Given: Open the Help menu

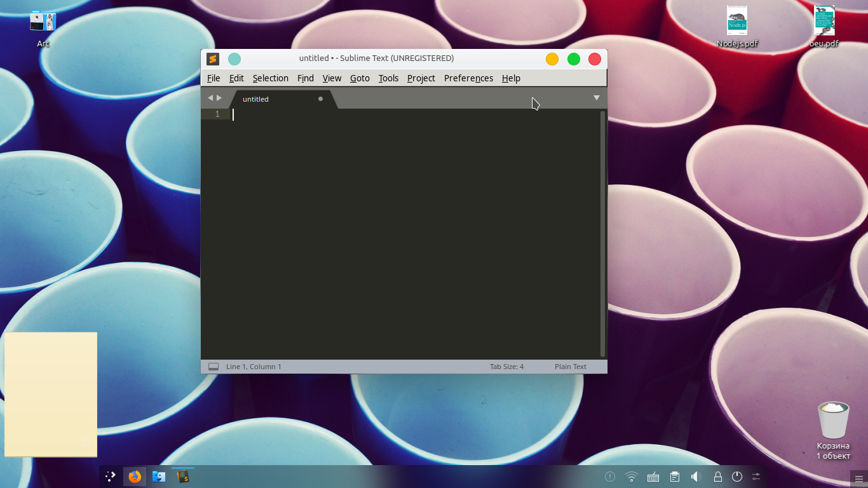Looking at the screenshot, I should pos(511,78).
